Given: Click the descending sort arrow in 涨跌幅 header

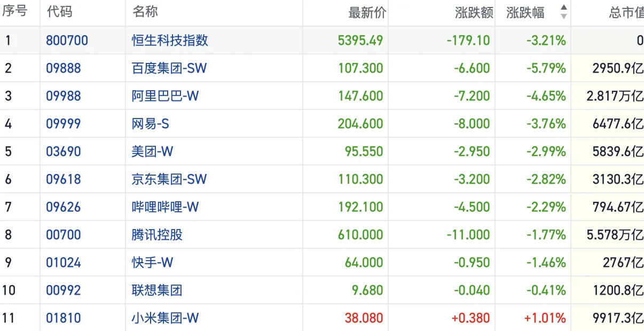Looking at the screenshot, I should tap(563, 17).
